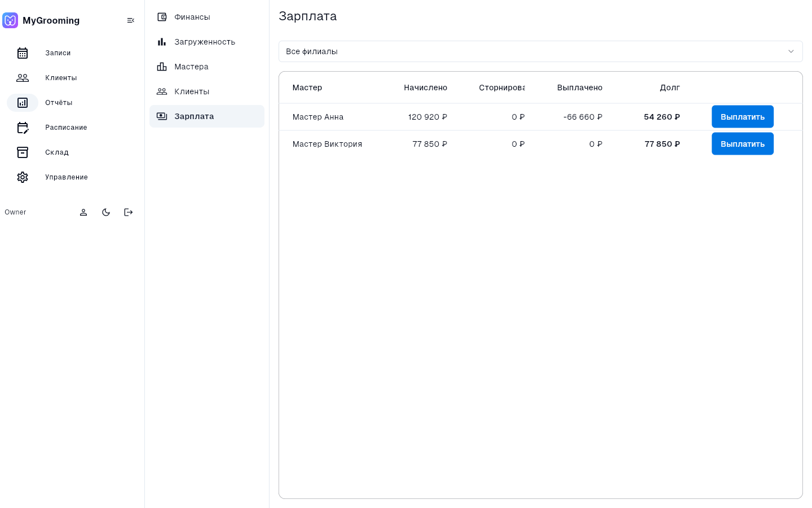Expand branch list using the chevron arrow
Screen dimensions: 812x508
791,51
